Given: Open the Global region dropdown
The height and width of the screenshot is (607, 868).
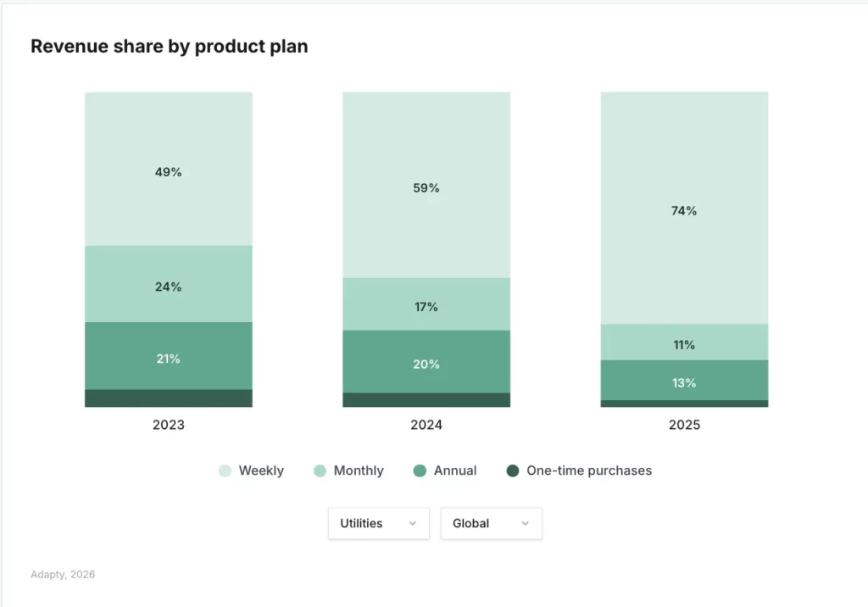Looking at the screenshot, I should (x=491, y=523).
